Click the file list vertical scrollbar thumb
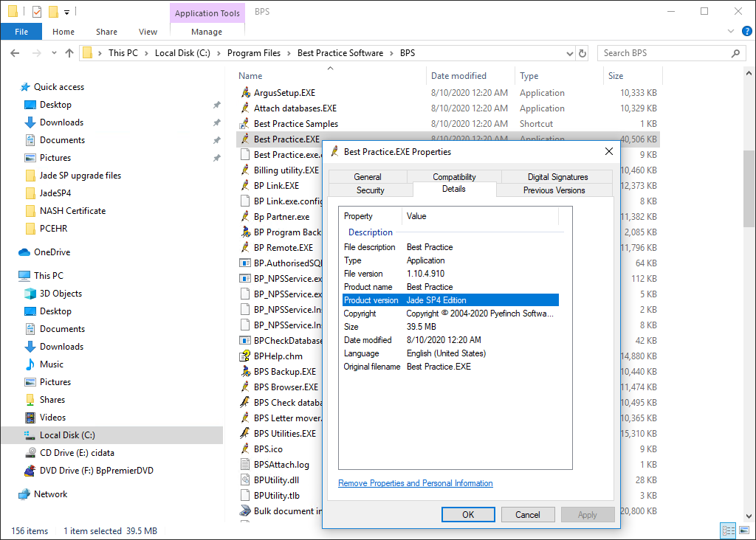 [749, 188]
